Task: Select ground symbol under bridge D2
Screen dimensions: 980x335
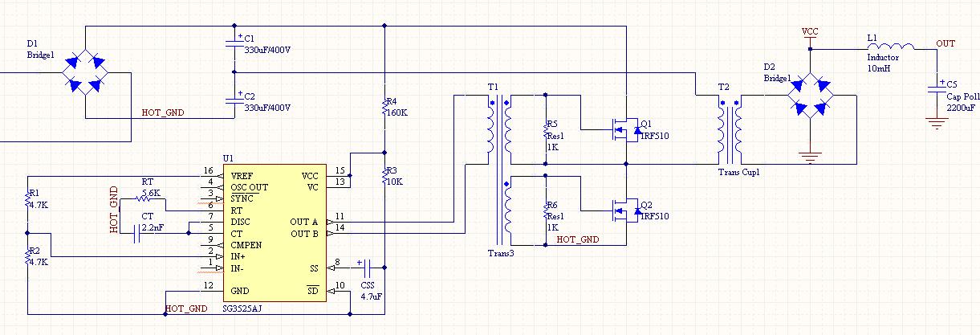Action: click(x=809, y=157)
